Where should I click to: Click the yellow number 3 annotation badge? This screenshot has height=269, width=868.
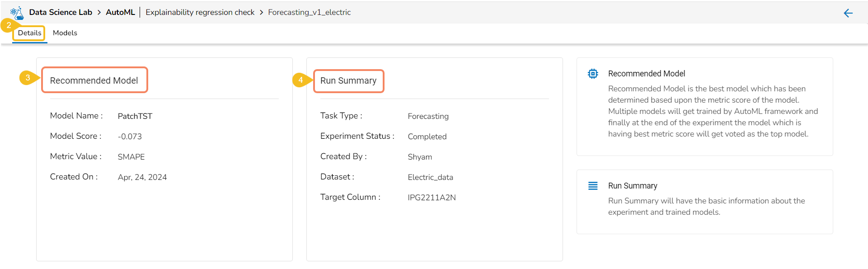click(28, 78)
